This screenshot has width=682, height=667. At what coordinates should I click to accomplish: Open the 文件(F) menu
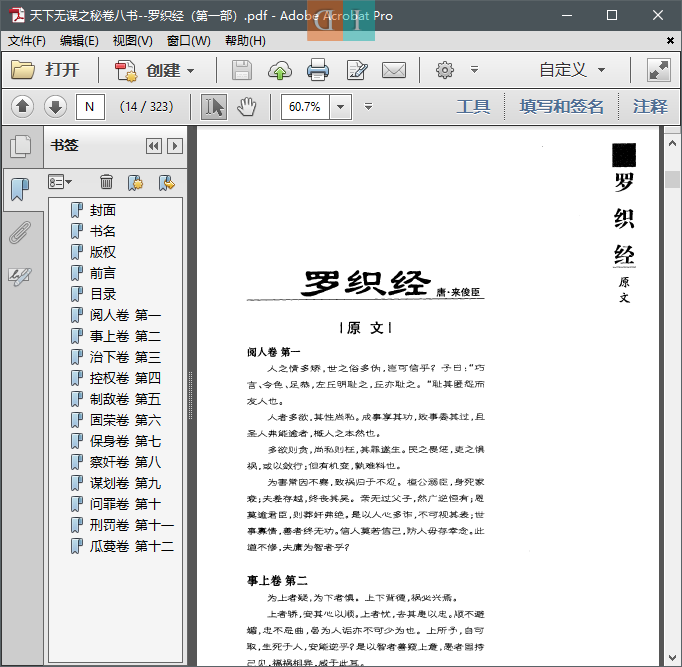pos(27,41)
